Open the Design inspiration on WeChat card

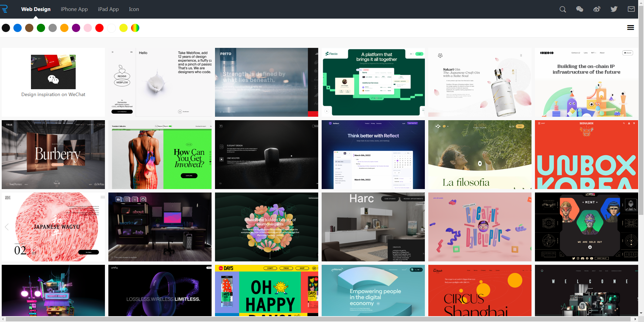53,82
